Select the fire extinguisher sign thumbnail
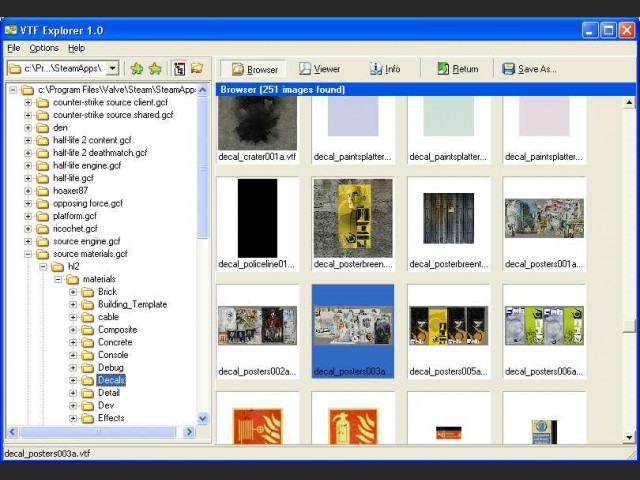The height and width of the screenshot is (480, 640). (x=353, y=418)
